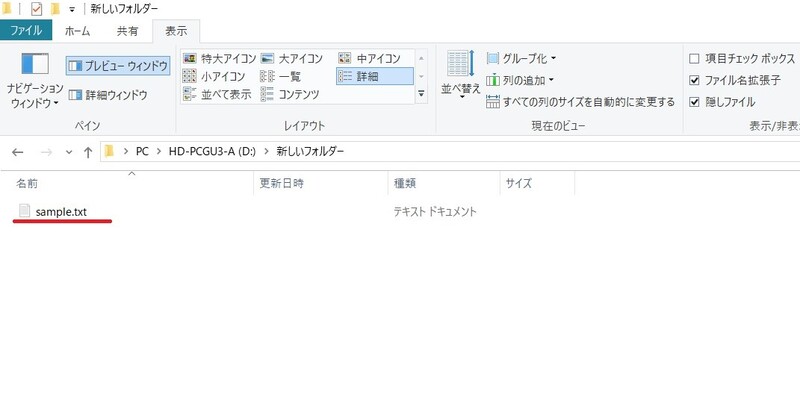Viewport: 800px width, 418px height.
Task: Expand the chevron before PC in breadcrumb
Action: [x=126, y=152]
